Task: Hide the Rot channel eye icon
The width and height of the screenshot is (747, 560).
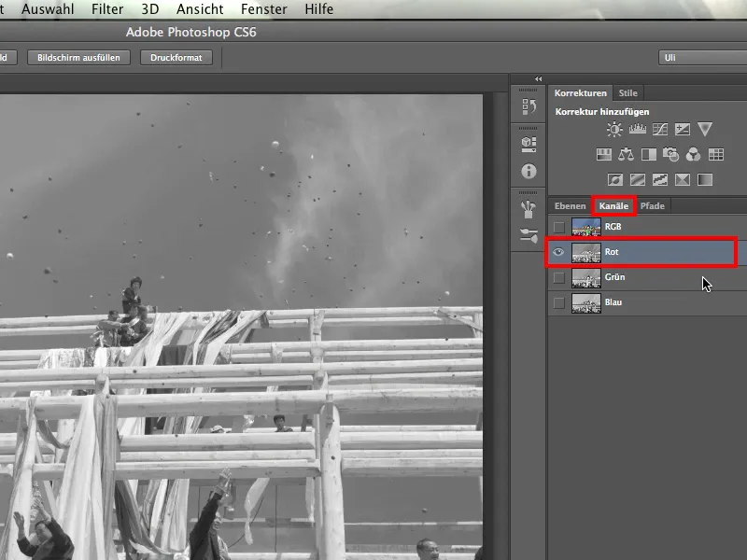Action: coord(558,252)
